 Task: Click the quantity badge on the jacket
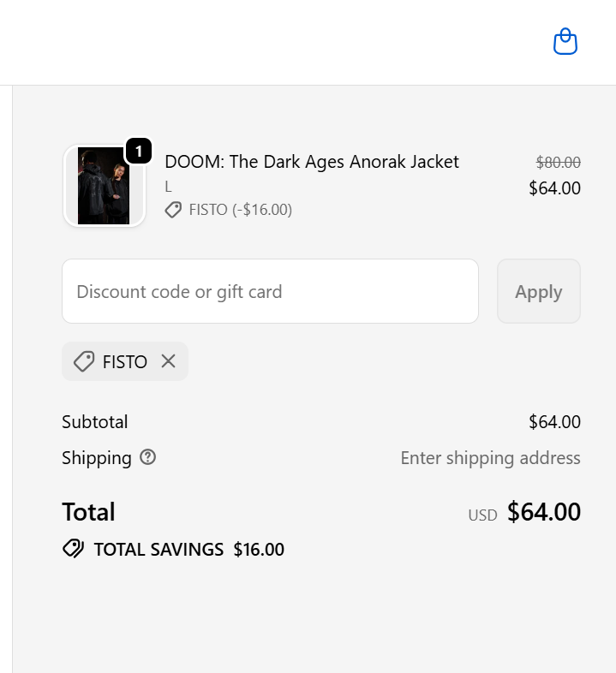coord(139,152)
